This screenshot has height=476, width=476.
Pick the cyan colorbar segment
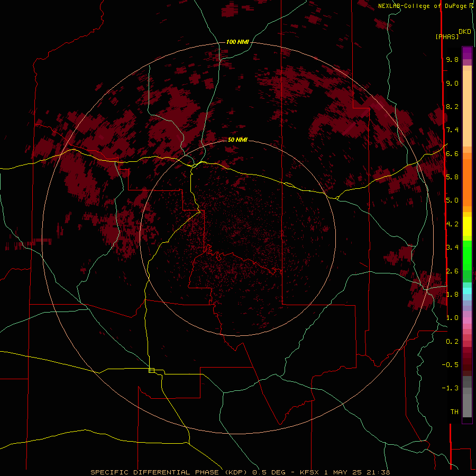pos(467,291)
